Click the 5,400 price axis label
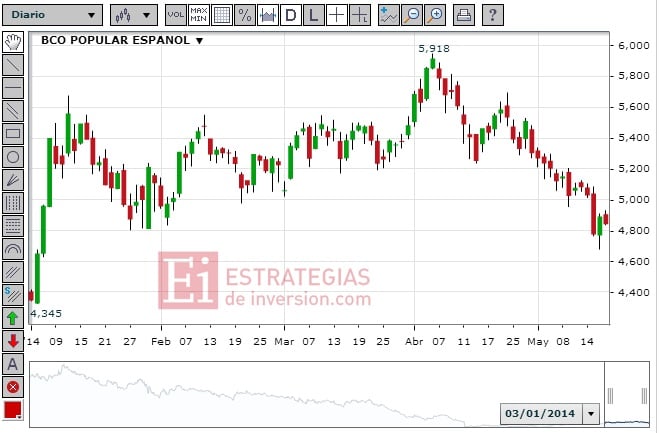Viewport: 659px width, 433px height. click(x=633, y=138)
